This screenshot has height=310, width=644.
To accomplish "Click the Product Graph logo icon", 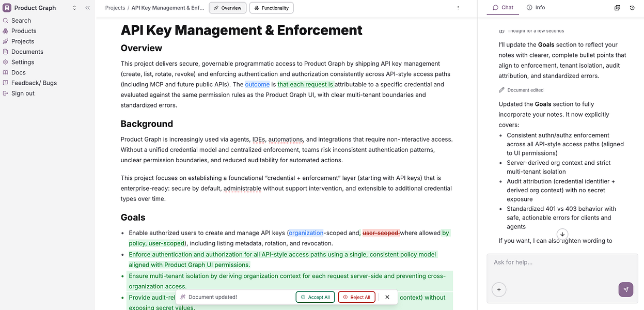I will (x=7, y=8).
